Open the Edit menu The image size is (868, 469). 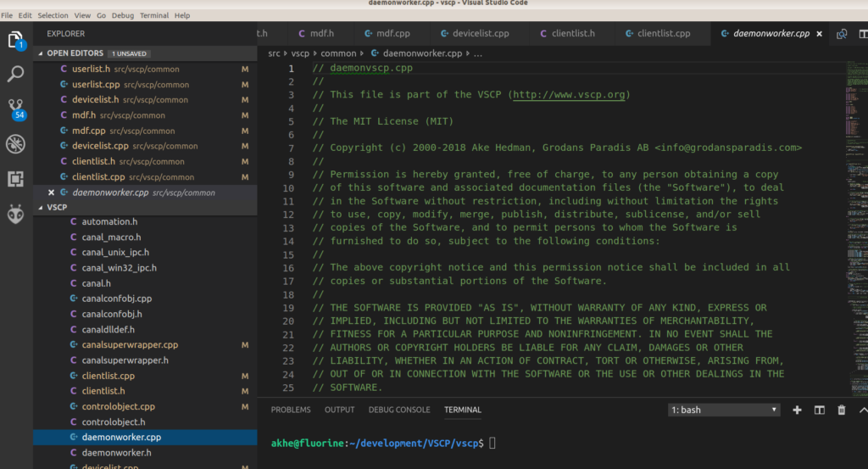(25, 15)
